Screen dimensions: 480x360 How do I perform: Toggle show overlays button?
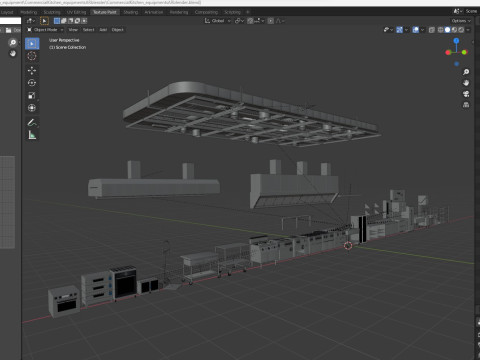pos(416,30)
